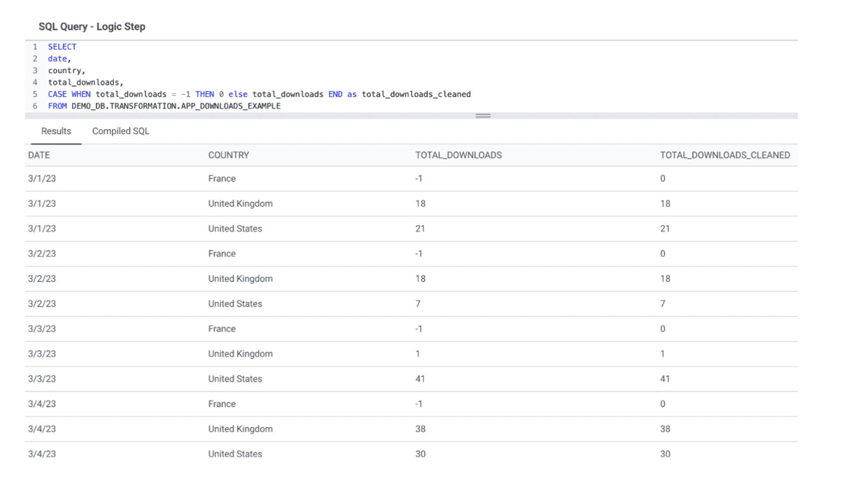Click the DATE column header
Viewport: 852px width, 504px height.
(x=39, y=155)
